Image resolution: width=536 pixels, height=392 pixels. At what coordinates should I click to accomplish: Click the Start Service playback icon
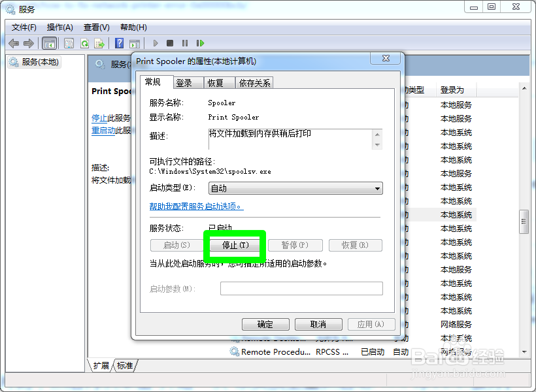pyautogui.click(x=155, y=43)
